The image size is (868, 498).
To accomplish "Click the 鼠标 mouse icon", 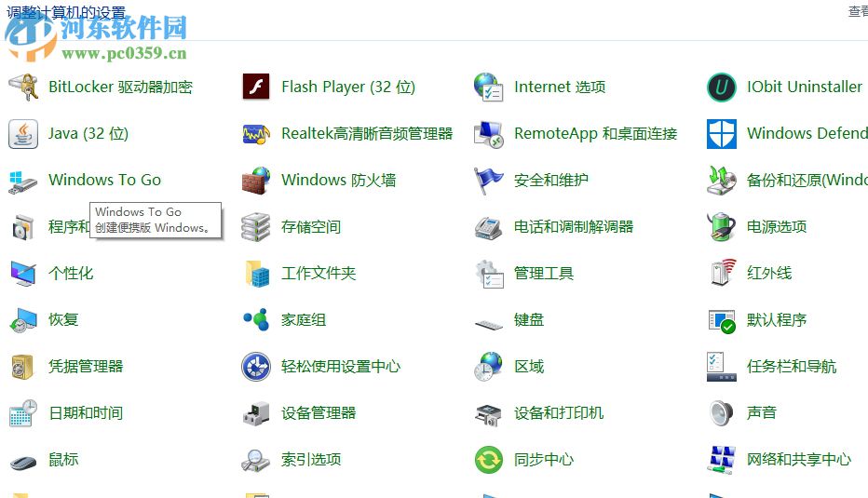I will pyautogui.click(x=23, y=462).
